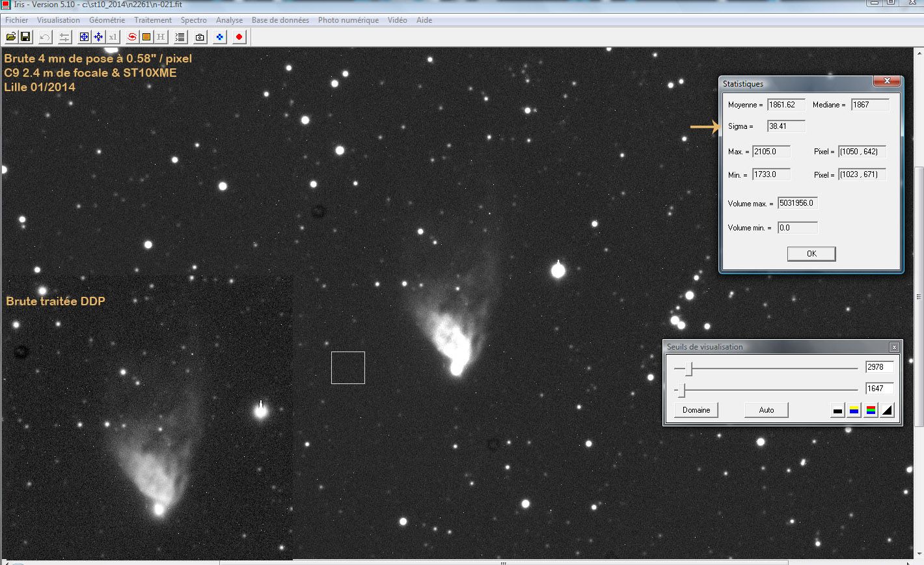Click the Max. value field showing 2105.0

[772, 152]
